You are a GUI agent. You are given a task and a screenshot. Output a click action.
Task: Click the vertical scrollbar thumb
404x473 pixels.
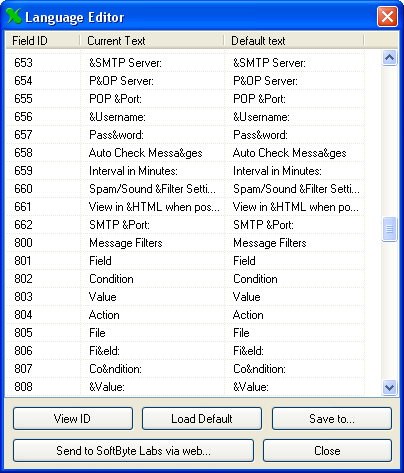(x=389, y=229)
